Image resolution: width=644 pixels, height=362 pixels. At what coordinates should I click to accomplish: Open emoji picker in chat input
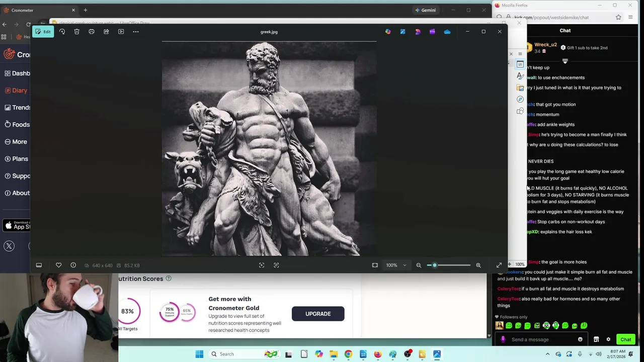580,339
